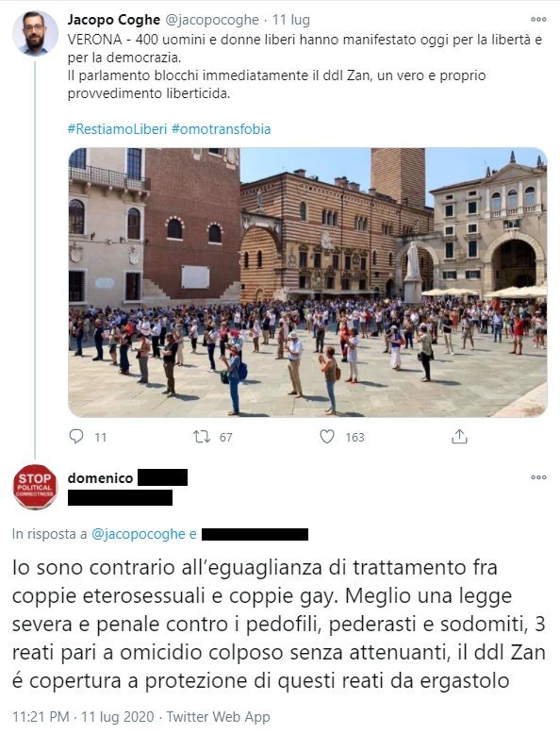Open the #omotransfobia hashtag
The width and height of the screenshot is (560, 734).
[x=222, y=129]
